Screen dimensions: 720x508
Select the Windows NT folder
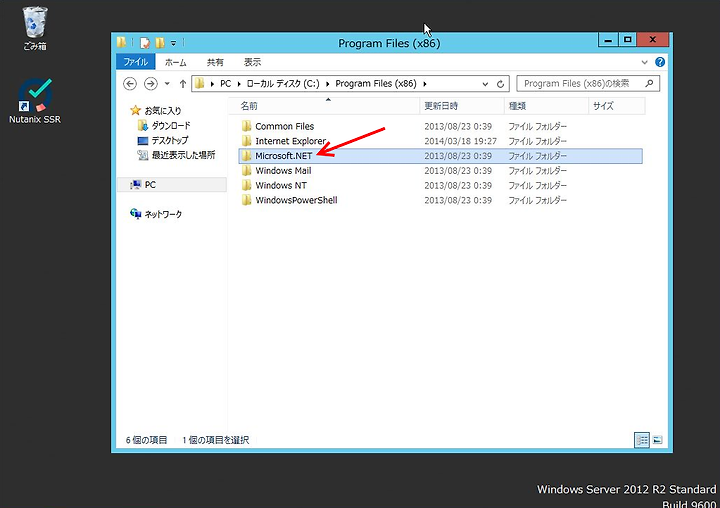click(281, 185)
